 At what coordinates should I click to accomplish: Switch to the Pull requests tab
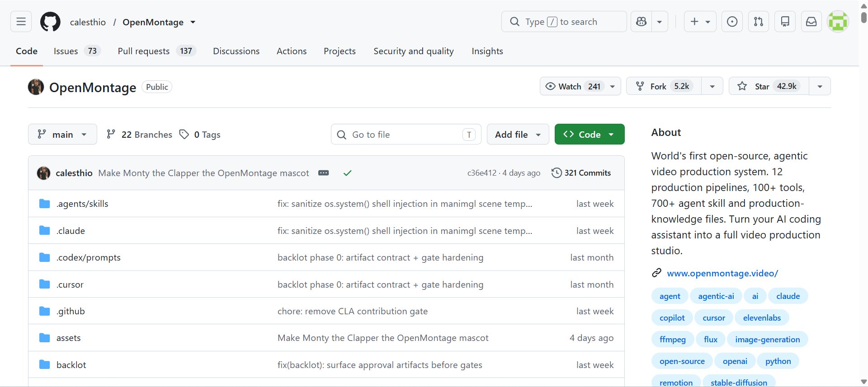pos(156,51)
